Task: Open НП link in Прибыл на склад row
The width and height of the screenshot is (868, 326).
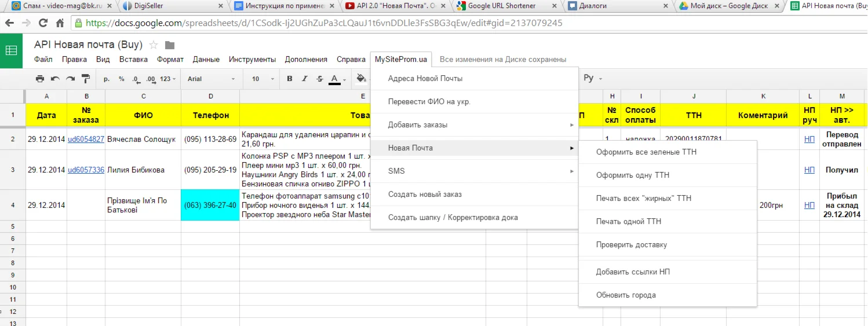Action: [809, 206]
